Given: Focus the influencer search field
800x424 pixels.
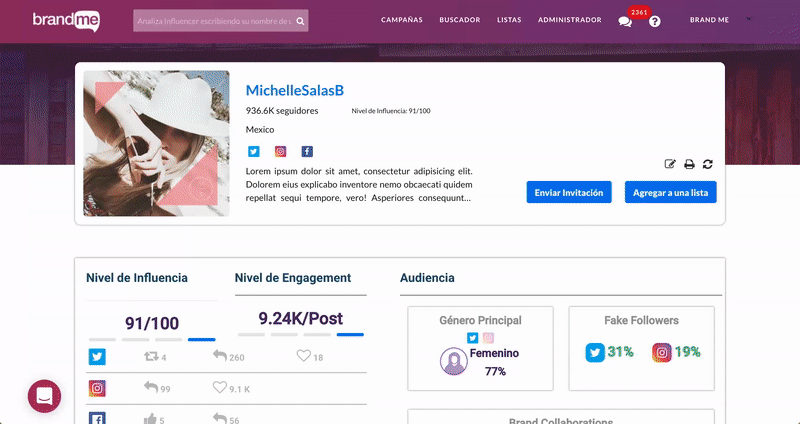Looking at the screenshot, I should 220,21.
